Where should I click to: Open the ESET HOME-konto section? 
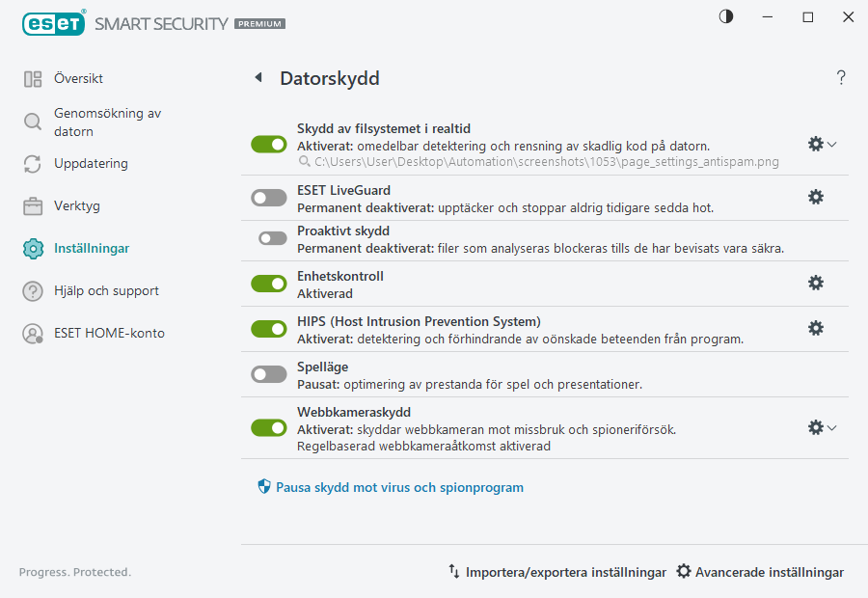[32, 335]
